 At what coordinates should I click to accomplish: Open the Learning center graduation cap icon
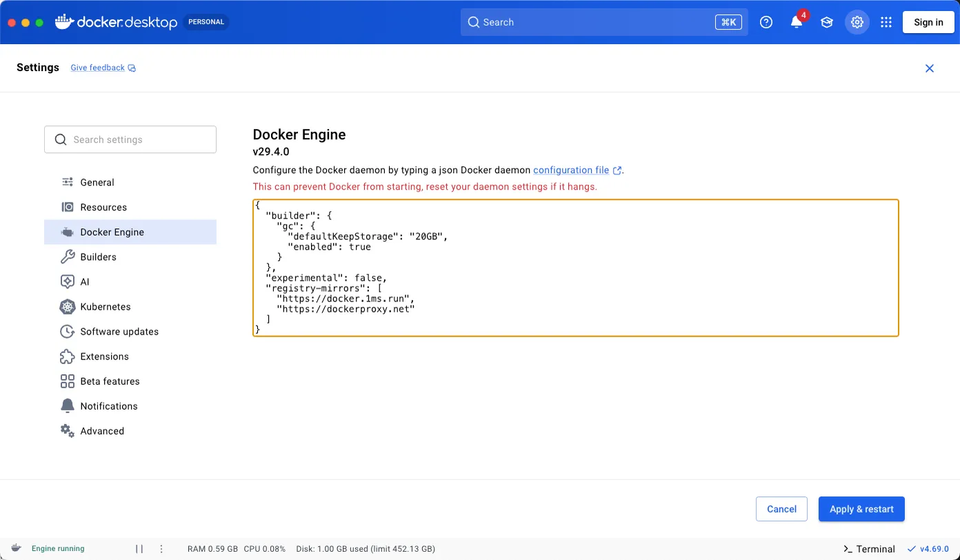[827, 22]
